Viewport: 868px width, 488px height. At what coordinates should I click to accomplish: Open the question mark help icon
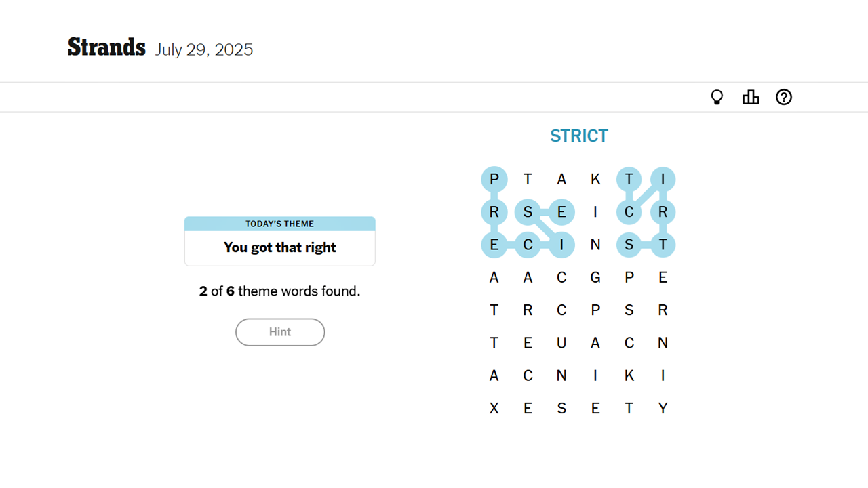pyautogui.click(x=784, y=97)
